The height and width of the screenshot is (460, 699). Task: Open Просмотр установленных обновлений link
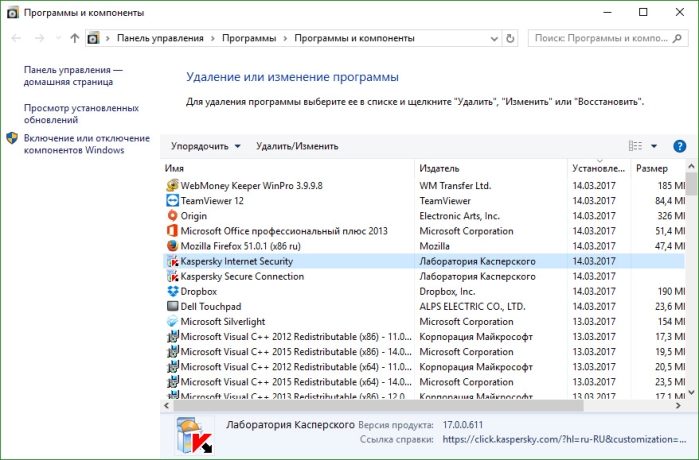(81, 114)
